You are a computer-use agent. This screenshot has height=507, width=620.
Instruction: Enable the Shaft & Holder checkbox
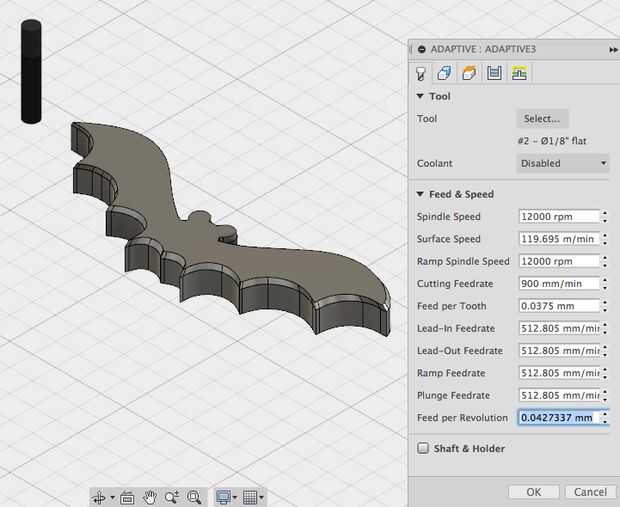click(x=424, y=449)
